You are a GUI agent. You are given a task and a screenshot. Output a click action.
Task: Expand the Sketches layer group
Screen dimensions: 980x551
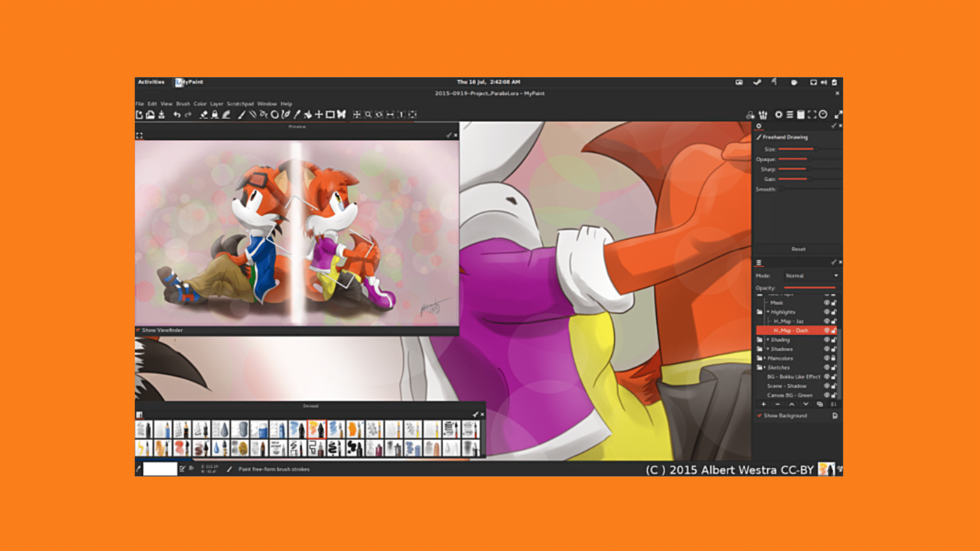click(765, 367)
